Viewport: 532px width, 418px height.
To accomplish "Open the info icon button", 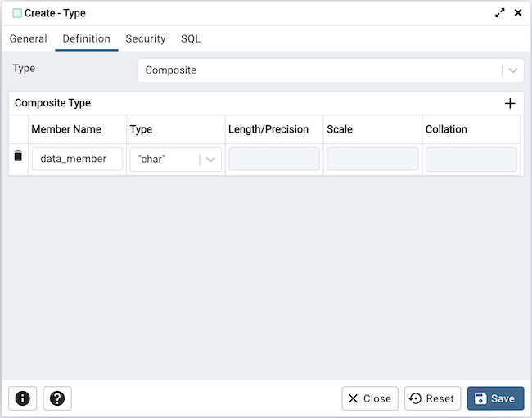I will point(23,398).
